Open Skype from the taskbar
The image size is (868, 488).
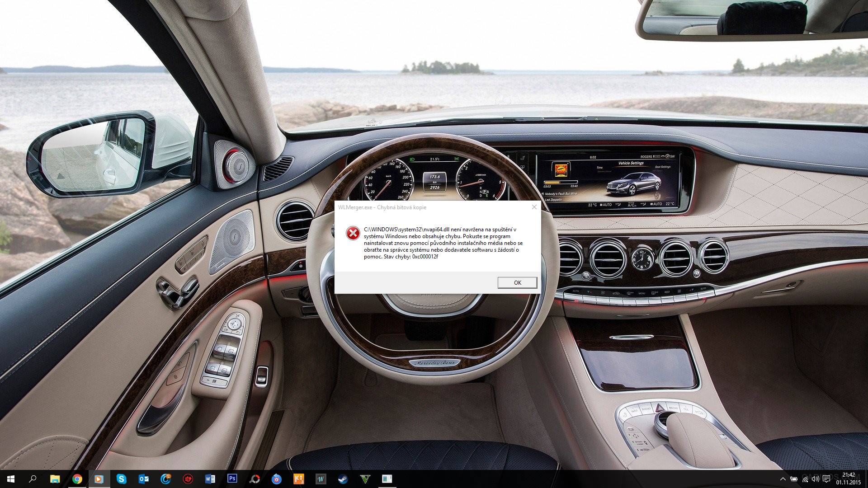coord(121,479)
